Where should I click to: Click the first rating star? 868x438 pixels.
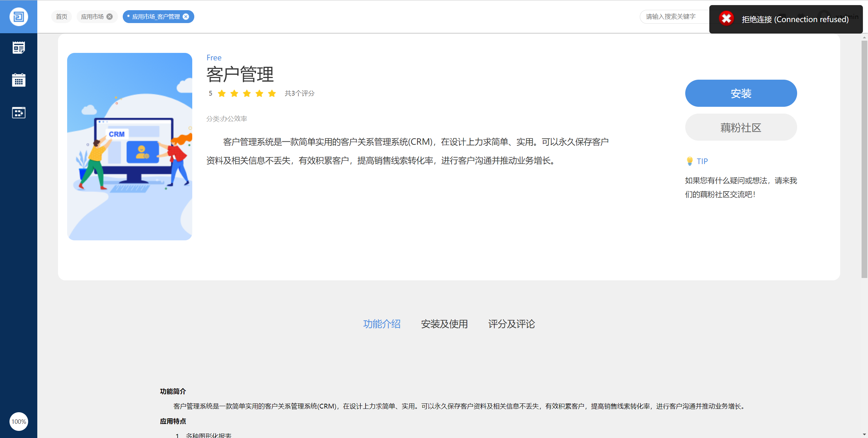pyautogui.click(x=222, y=94)
